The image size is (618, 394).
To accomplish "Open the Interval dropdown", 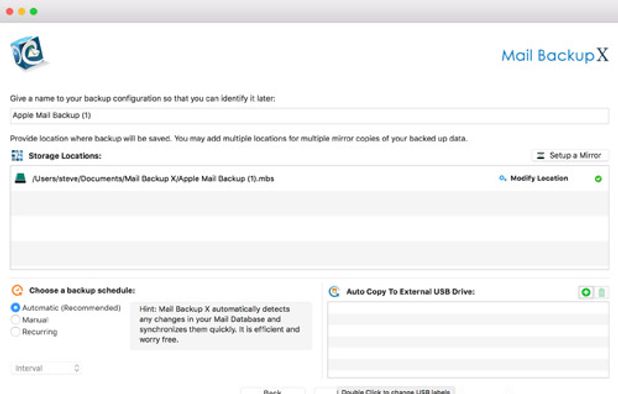I will (46, 368).
